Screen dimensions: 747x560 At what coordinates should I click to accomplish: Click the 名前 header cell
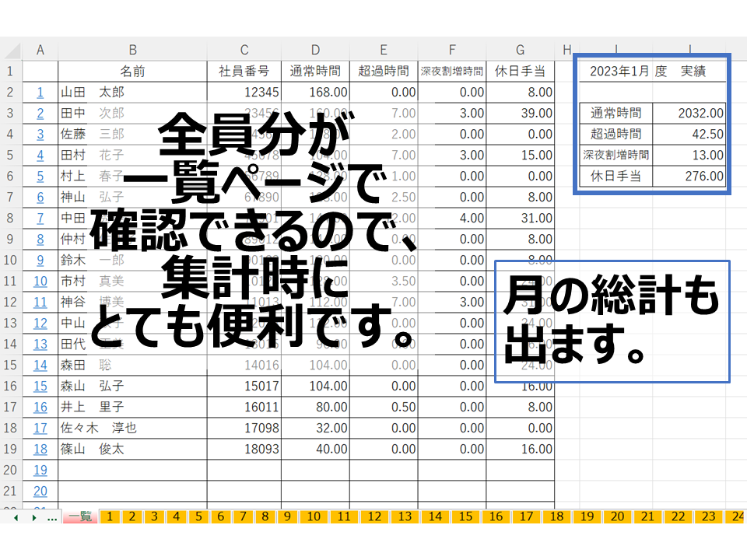point(132,72)
